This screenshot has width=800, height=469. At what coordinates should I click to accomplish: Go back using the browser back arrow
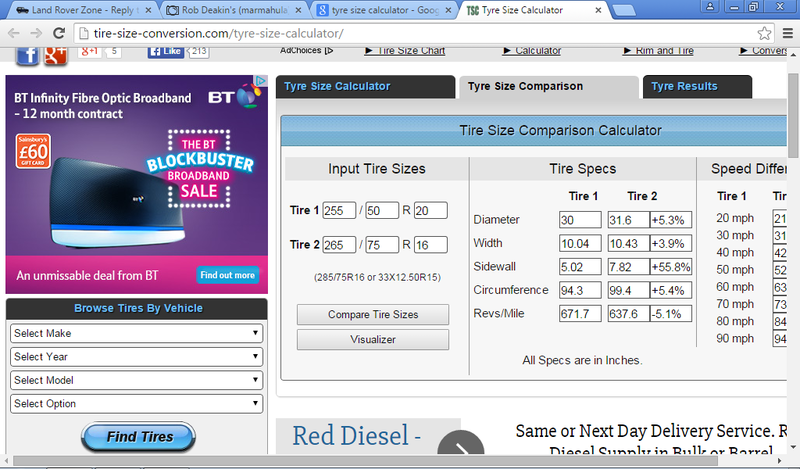[x=14, y=34]
